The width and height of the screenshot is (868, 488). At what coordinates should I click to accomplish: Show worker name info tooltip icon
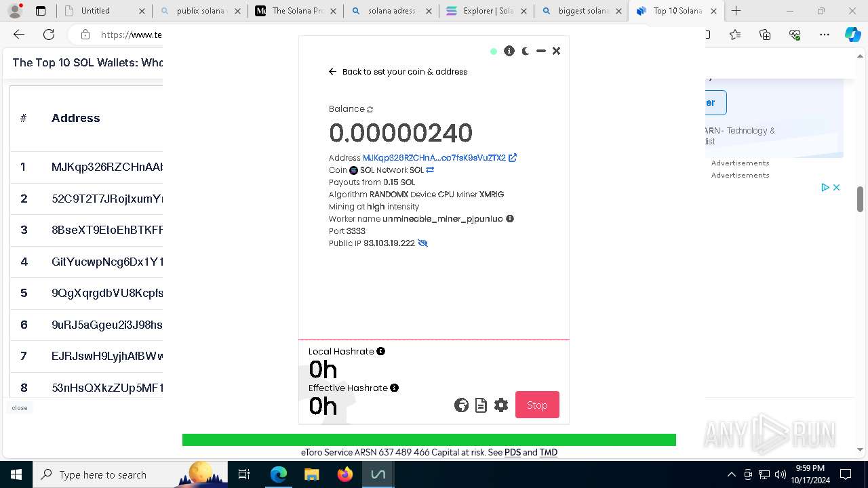point(510,219)
